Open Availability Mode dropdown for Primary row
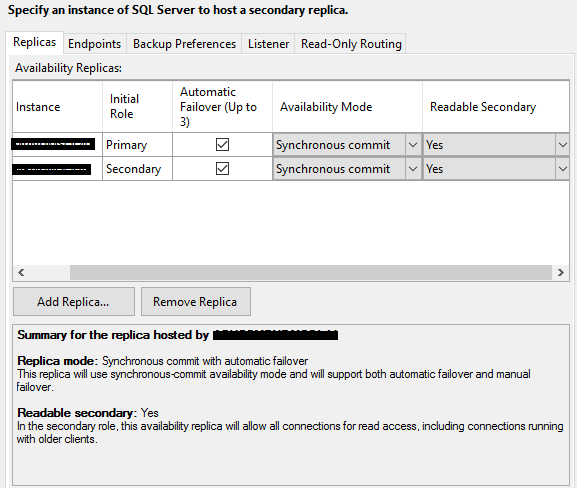577x488 pixels. (413, 145)
